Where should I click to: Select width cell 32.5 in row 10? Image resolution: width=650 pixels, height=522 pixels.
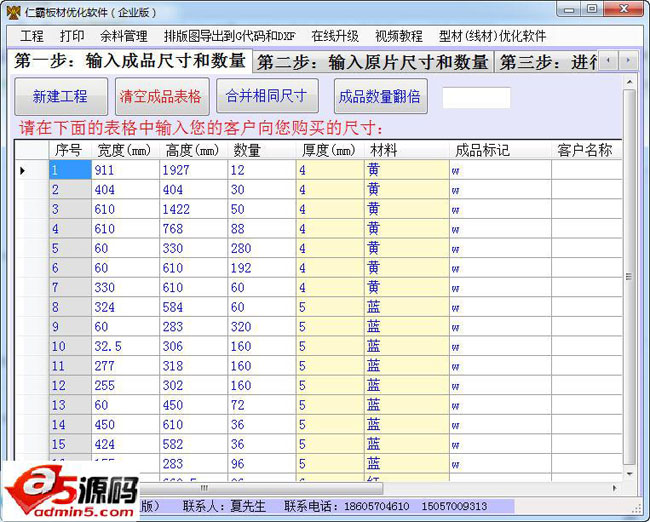[125, 346]
